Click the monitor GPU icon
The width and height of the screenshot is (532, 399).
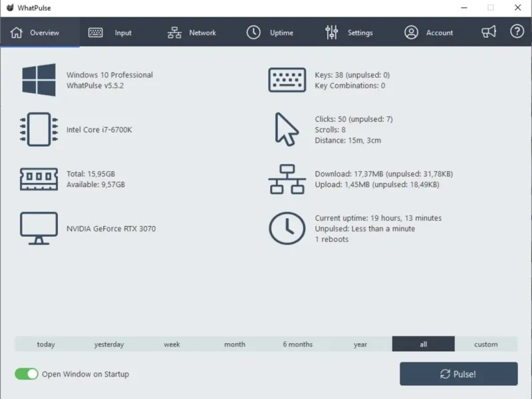click(39, 228)
